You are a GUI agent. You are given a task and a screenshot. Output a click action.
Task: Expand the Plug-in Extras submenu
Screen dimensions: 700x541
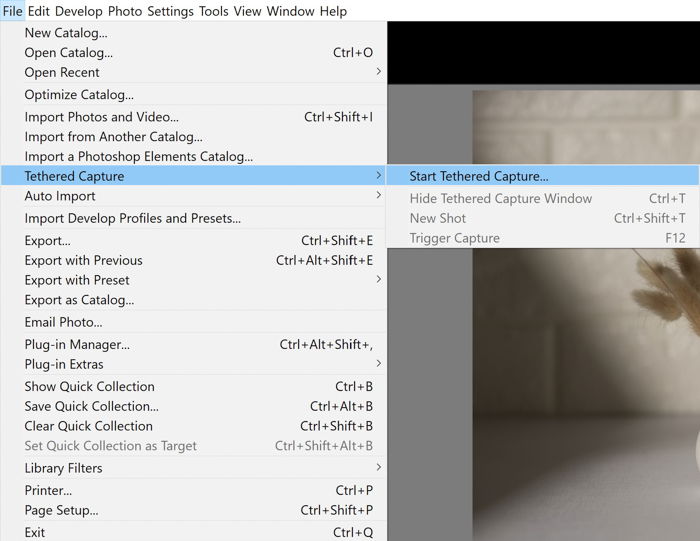pyautogui.click(x=64, y=364)
